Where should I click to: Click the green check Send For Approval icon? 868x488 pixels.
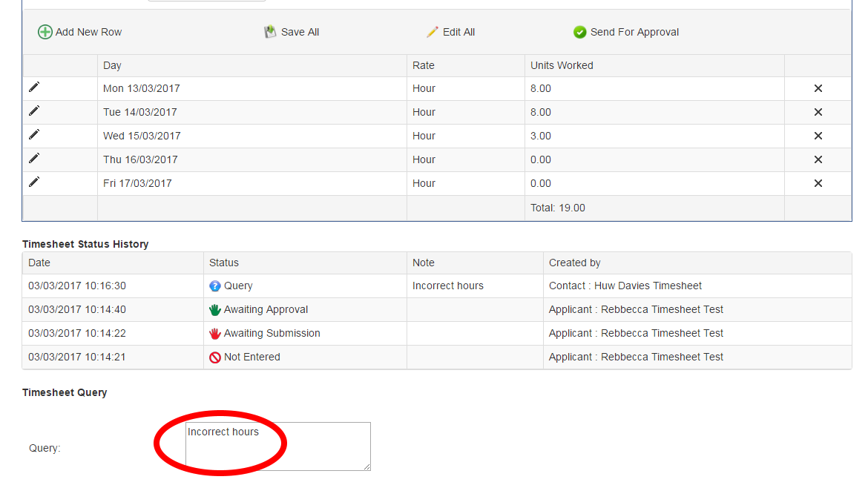click(x=579, y=32)
